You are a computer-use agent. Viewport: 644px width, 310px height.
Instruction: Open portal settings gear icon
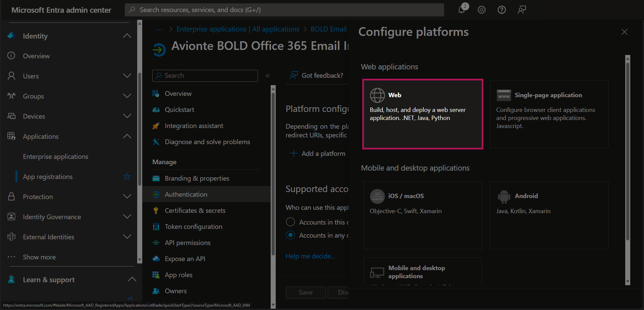pyautogui.click(x=482, y=10)
